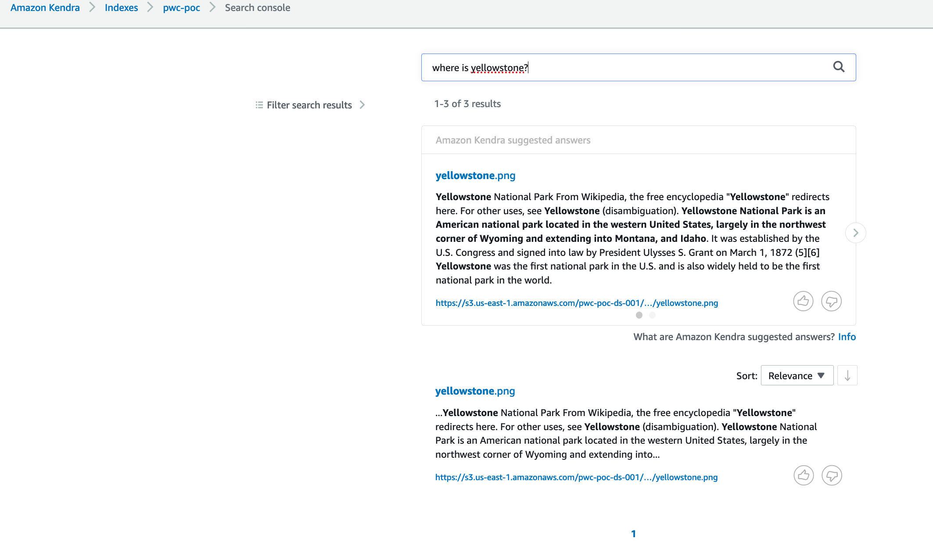The height and width of the screenshot is (560, 933).
Task: Open Indexes breadcrumb link
Action: tap(121, 8)
